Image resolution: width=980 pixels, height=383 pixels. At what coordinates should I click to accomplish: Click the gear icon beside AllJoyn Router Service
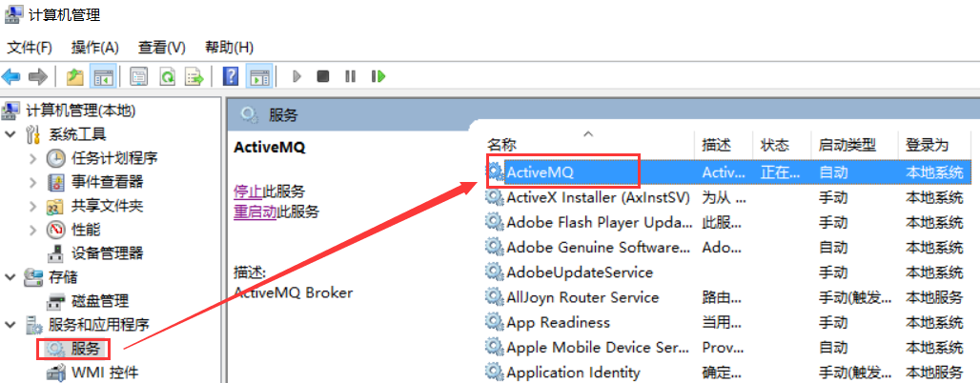(x=495, y=297)
